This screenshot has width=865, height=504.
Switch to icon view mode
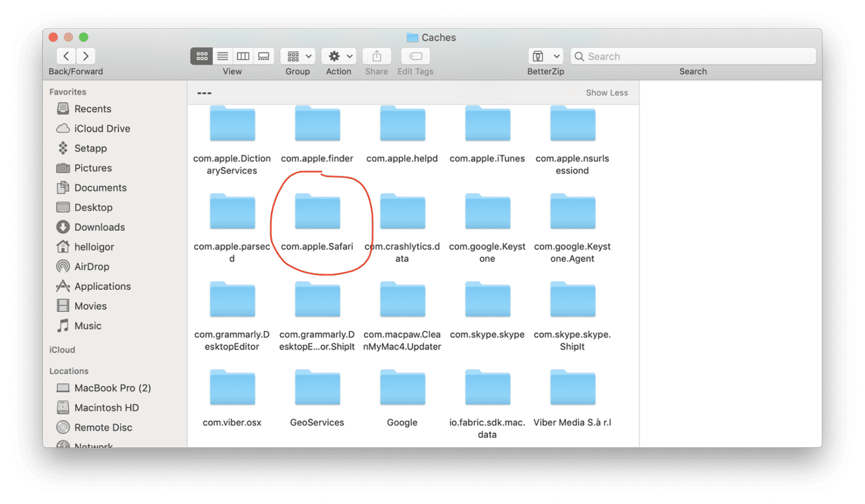coord(202,56)
